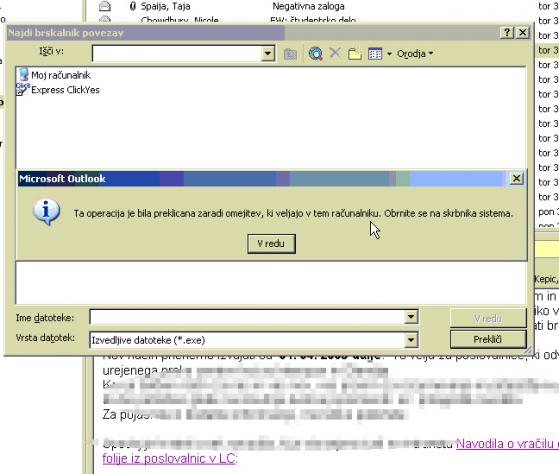Open the Views dropdown arrow

(x=389, y=54)
